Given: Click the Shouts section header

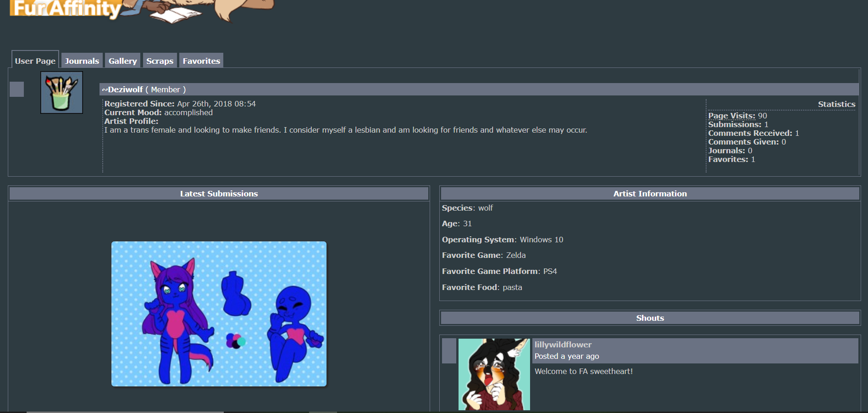Looking at the screenshot, I should pyautogui.click(x=650, y=318).
